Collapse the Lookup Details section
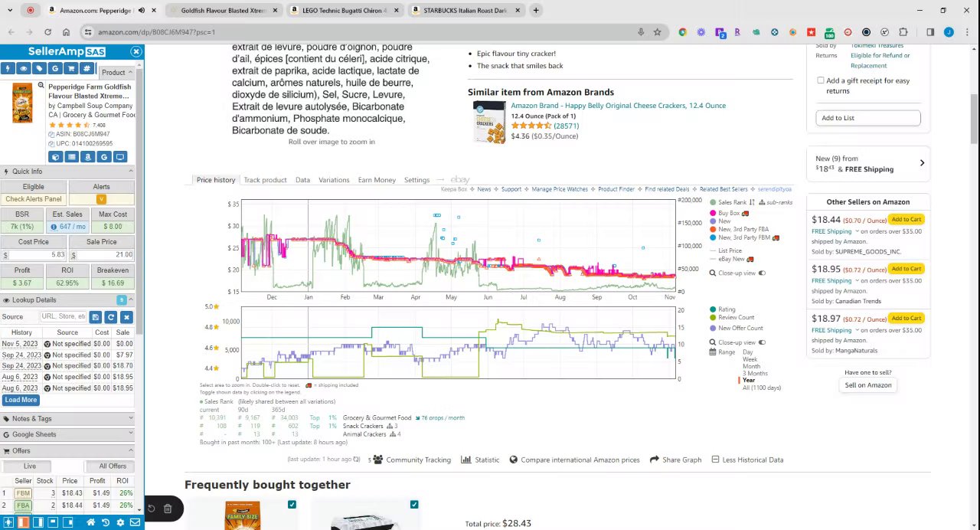Image resolution: width=980 pixels, height=530 pixels. [x=68, y=300]
